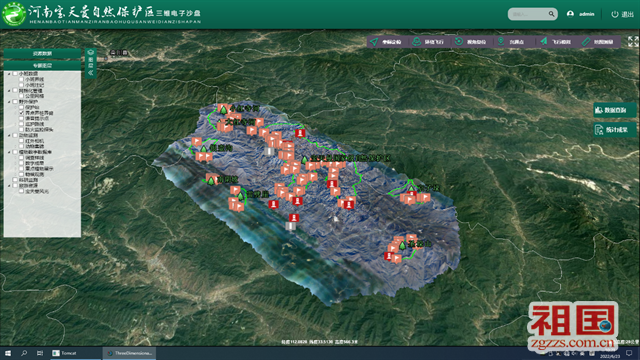Viewport: 640px width, 360px height.
Task: Click into the header search input field
Action: coord(528,14)
